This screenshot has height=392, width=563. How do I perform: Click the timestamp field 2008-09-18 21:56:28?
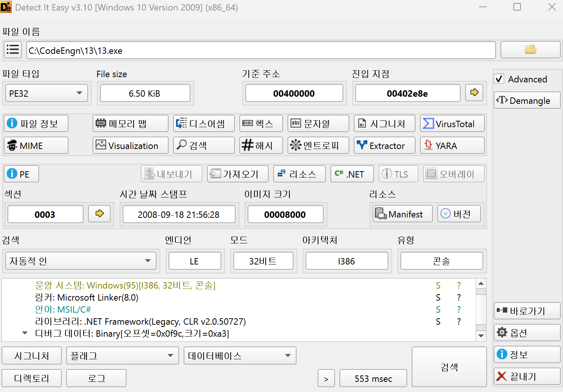179,214
